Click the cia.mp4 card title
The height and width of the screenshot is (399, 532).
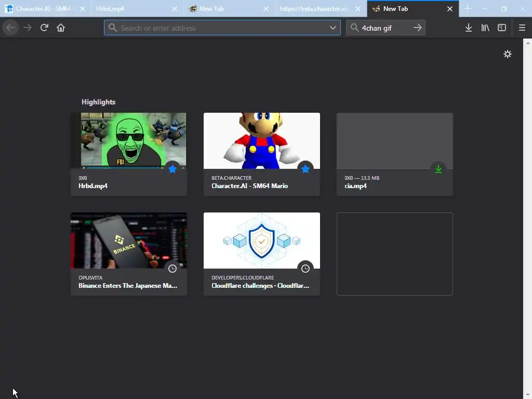point(355,186)
